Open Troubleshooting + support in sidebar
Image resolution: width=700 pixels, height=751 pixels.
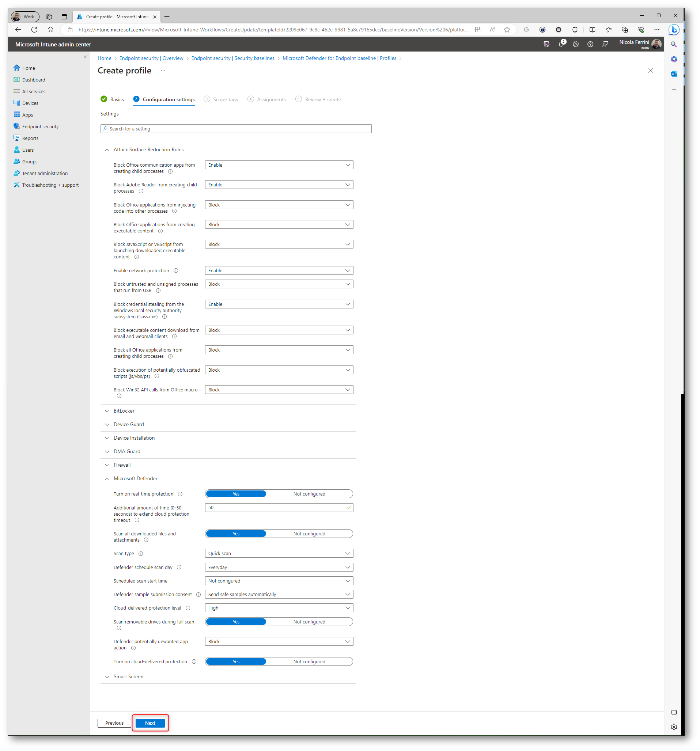(x=50, y=185)
